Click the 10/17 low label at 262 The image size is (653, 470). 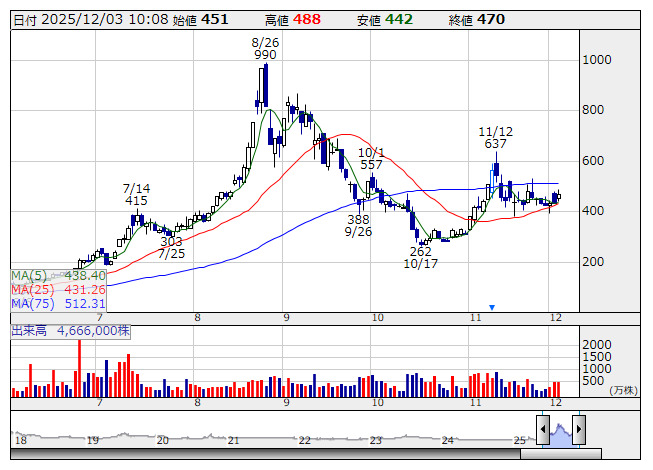(421, 258)
